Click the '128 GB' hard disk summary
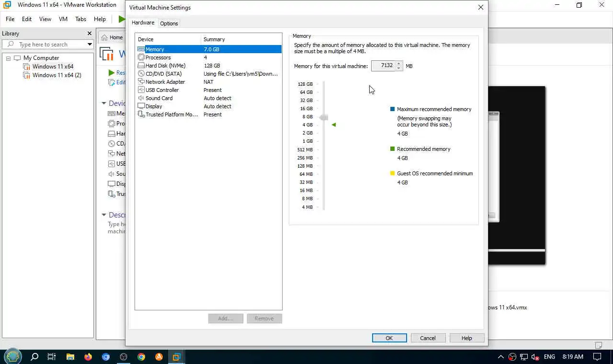The height and width of the screenshot is (364, 613). 212,66
